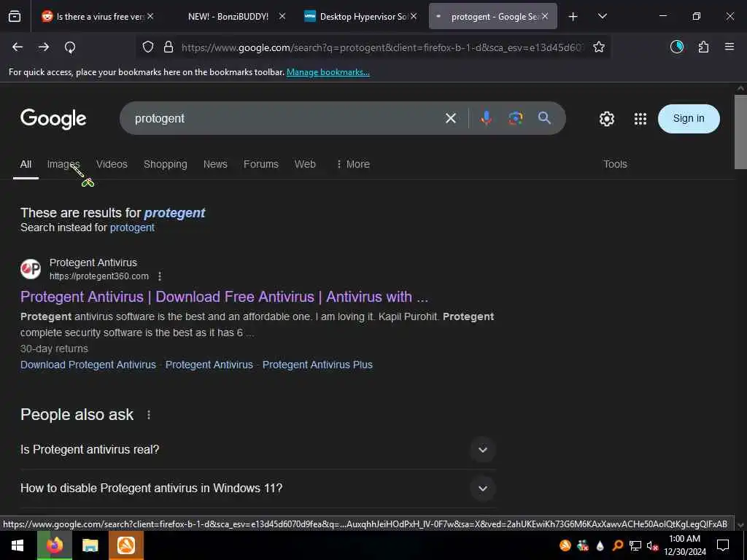The image size is (747, 560).
Task: Open the blue circular toolbar extension icon
Action: pos(677,47)
